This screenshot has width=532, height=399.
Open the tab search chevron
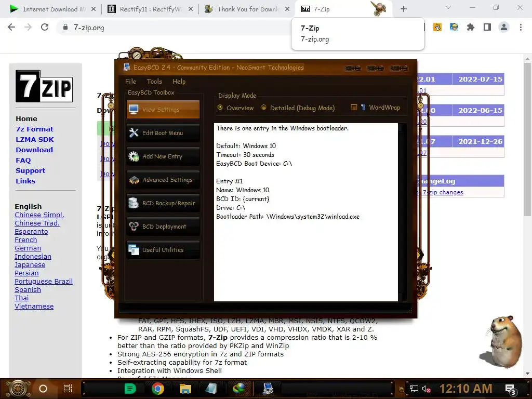pyautogui.click(x=448, y=7)
